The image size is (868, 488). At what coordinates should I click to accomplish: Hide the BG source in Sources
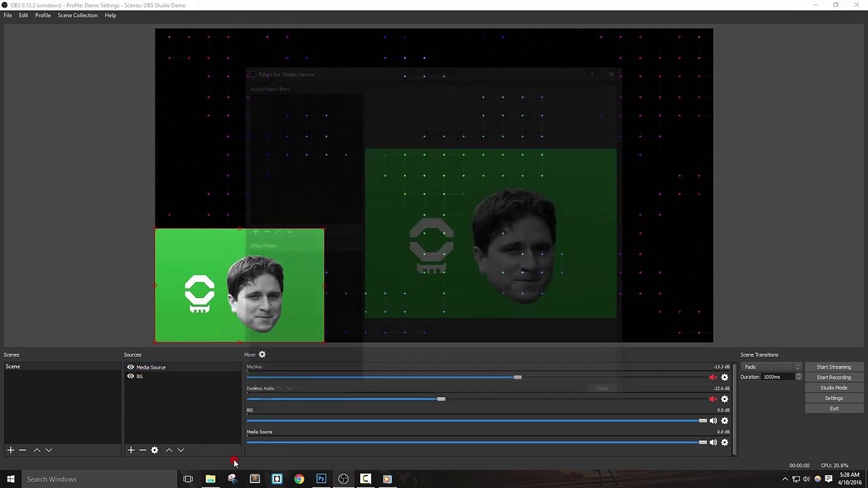tap(130, 376)
